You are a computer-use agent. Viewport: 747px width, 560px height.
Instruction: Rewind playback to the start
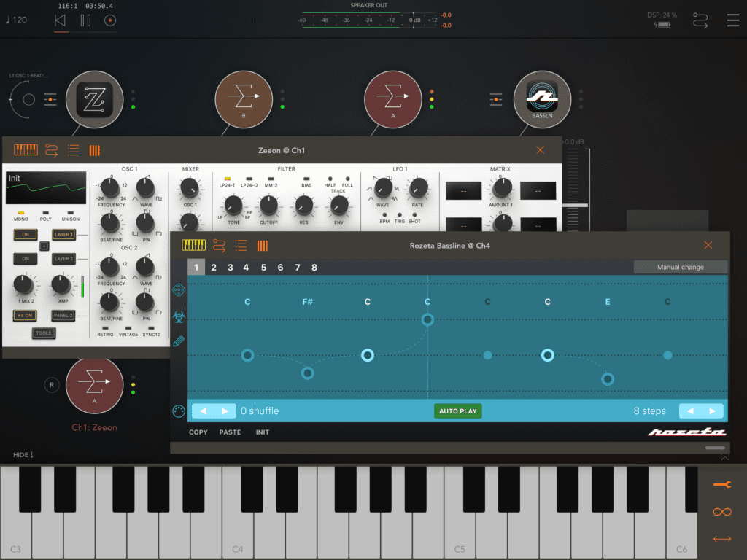click(x=60, y=20)
